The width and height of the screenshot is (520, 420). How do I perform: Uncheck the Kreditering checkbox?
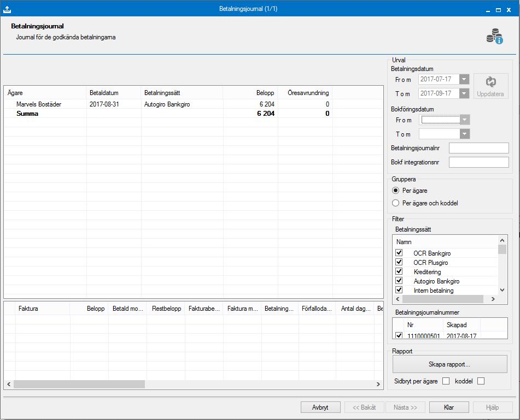[399, 271]
